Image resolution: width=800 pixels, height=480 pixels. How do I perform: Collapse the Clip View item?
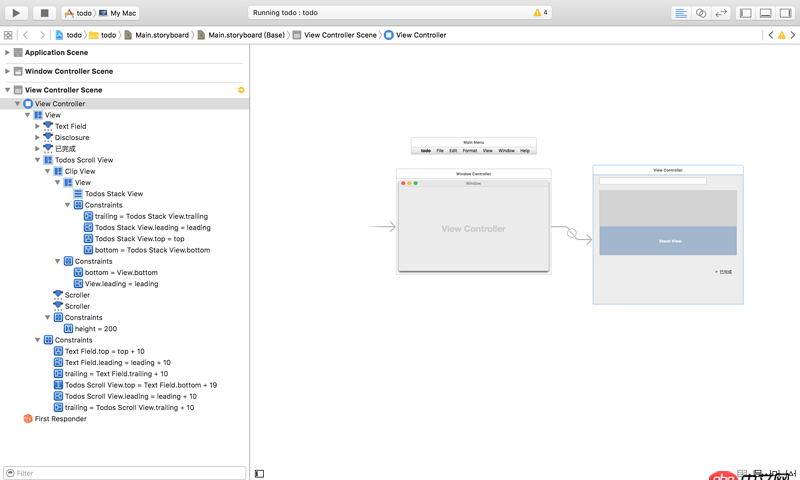click(47, 171)
